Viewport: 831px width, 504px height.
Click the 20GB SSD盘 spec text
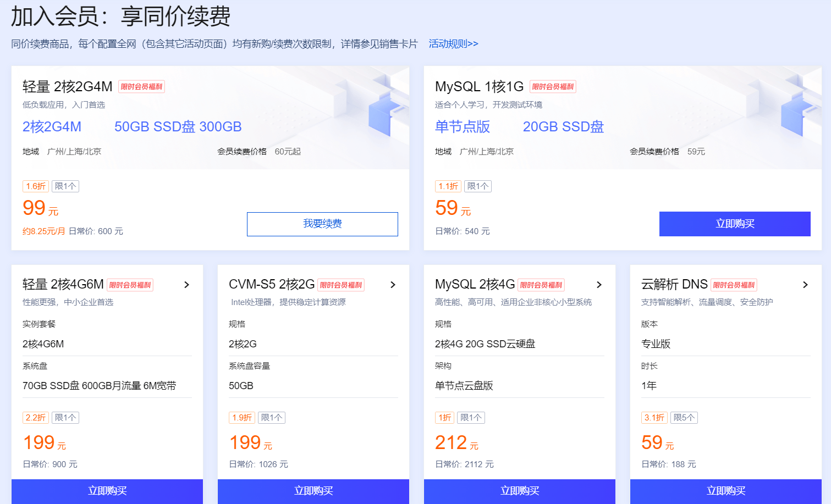click(x=563, y=127)
